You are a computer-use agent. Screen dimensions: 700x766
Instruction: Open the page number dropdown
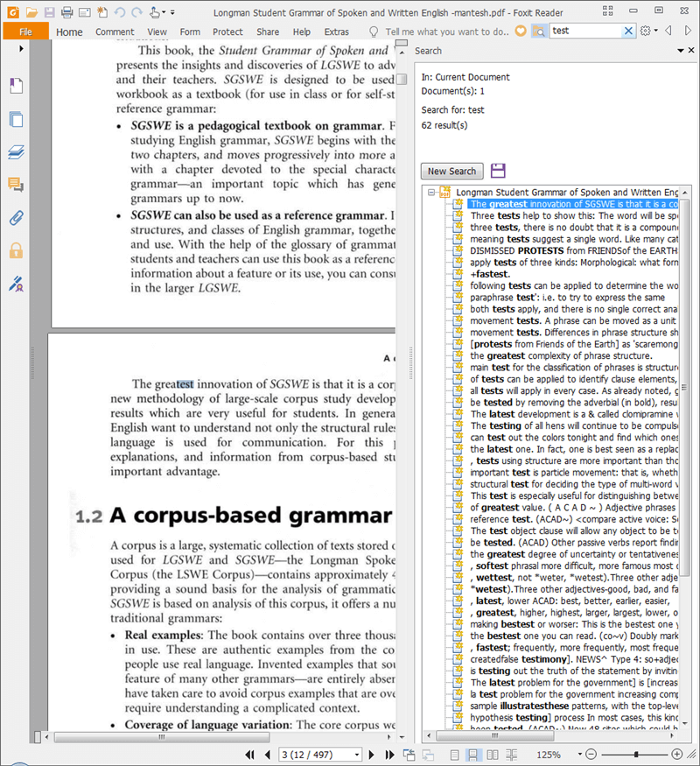pyautogui.click(x=356, y=755)
